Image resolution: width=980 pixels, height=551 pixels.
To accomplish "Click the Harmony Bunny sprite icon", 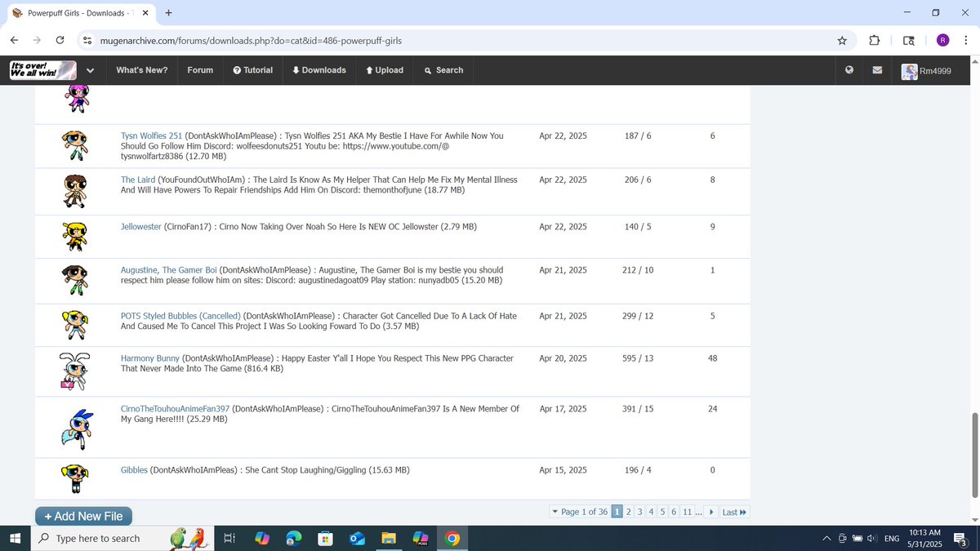I will [74, 371].
